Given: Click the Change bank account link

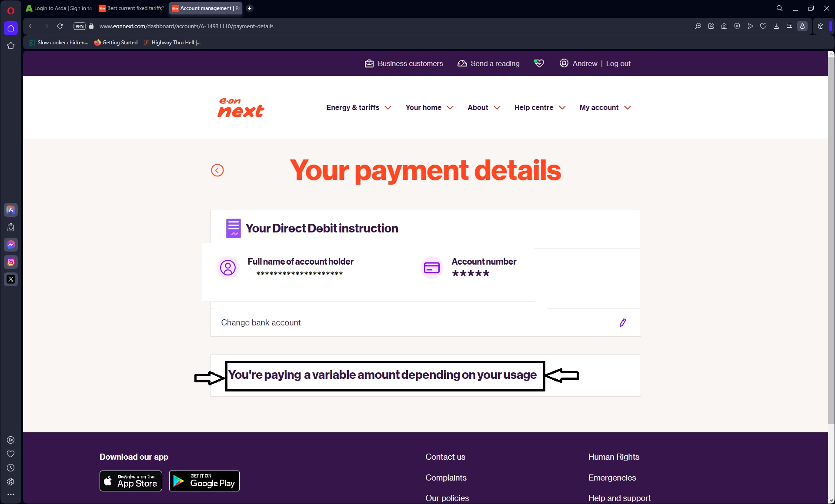Looking at the screenshot, I should click(x=261, y=322).
